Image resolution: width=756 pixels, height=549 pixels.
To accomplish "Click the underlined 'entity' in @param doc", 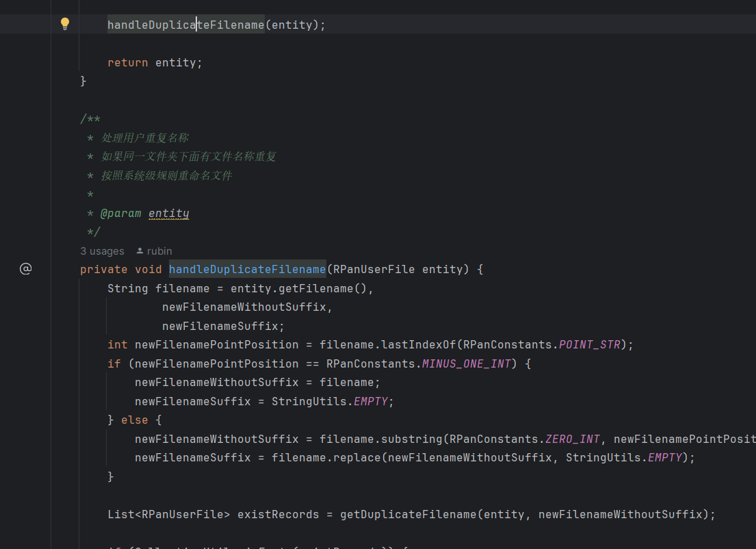I will tap(169, 213).
